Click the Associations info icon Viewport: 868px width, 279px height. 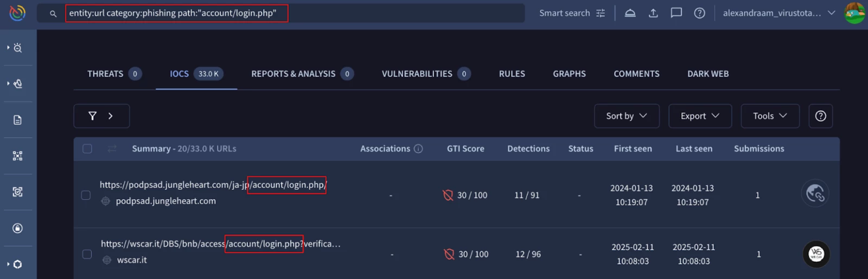pos(418,149)
